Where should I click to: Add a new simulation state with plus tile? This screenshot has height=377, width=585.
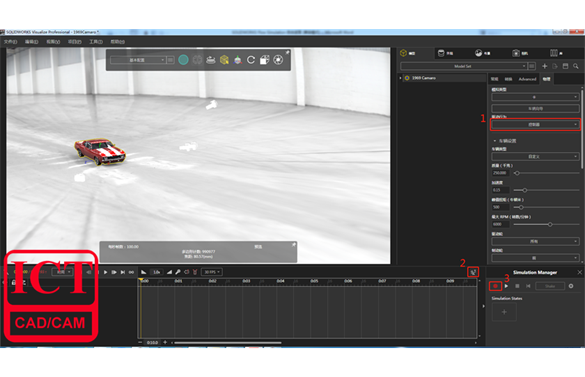504,312
